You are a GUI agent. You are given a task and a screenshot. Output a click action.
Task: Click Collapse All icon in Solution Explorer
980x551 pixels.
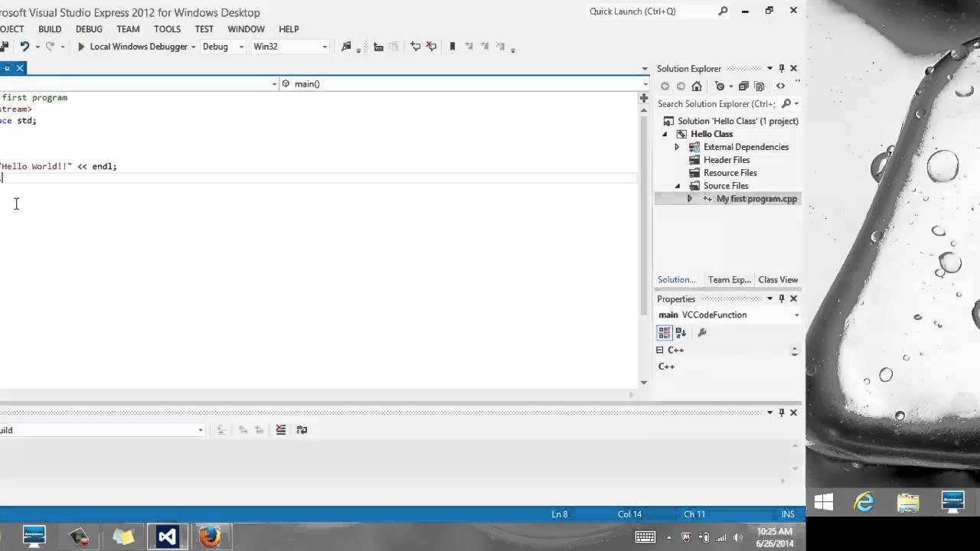coord(743,86)
